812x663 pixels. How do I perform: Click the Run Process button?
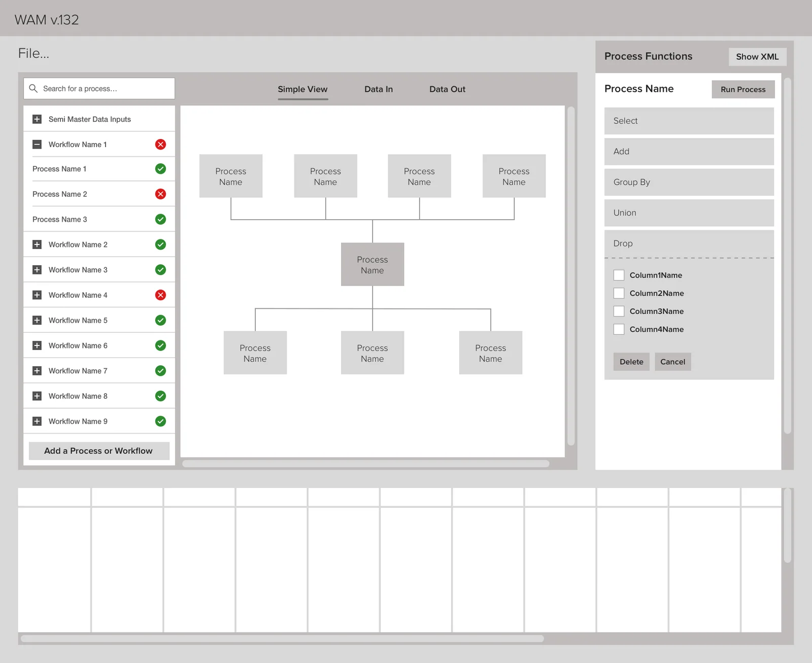click(x=743, y=89)
